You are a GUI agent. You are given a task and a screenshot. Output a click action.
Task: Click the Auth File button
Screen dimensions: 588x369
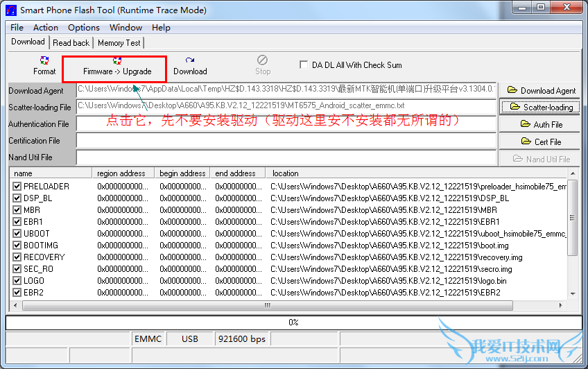pyautogui.click(x=539, y=124)
